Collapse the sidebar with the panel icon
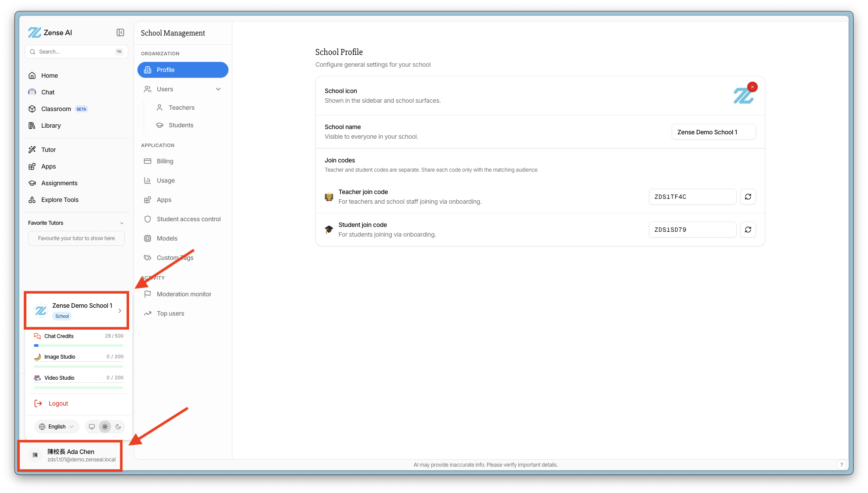868x493 pixels. coord(120,32)
